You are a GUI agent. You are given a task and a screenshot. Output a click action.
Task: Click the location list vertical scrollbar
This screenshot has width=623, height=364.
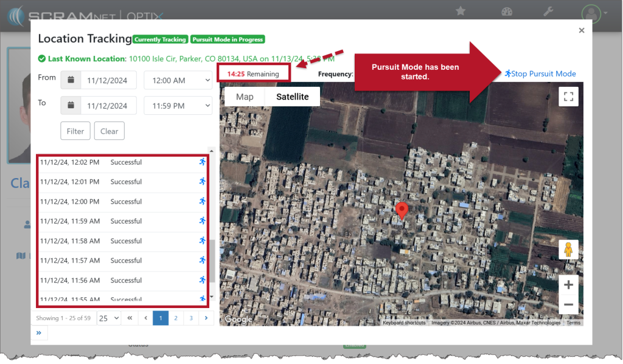coord(211,261)
